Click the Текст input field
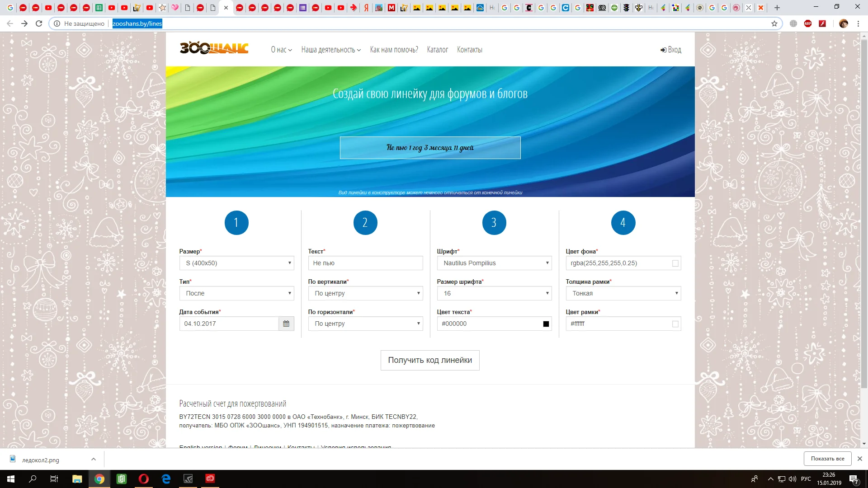 tap(365, 263)
